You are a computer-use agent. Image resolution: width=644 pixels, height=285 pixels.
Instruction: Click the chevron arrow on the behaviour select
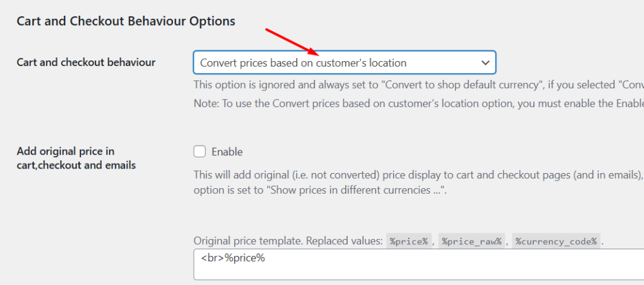click(485, 63)
